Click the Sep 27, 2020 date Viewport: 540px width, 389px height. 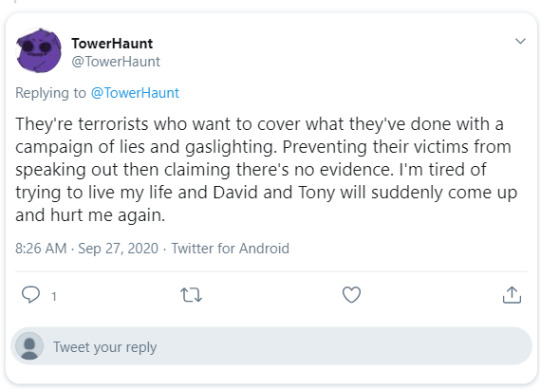pos(118,248)
